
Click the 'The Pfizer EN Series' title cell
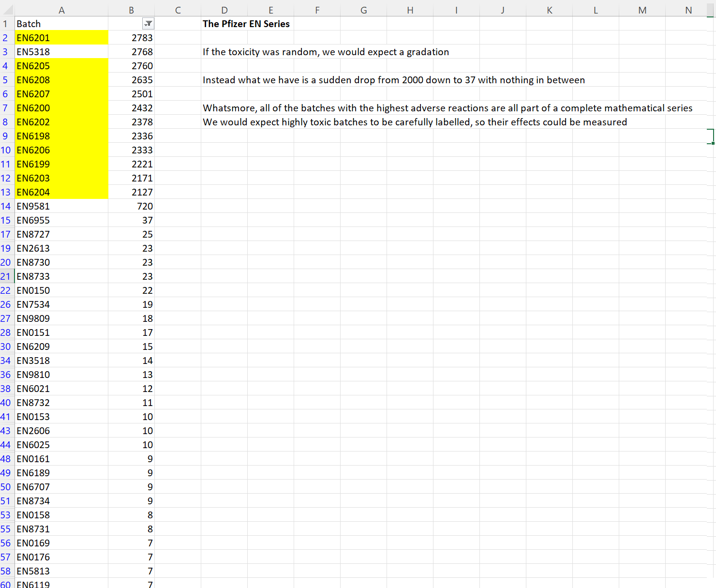coord(246,24)
